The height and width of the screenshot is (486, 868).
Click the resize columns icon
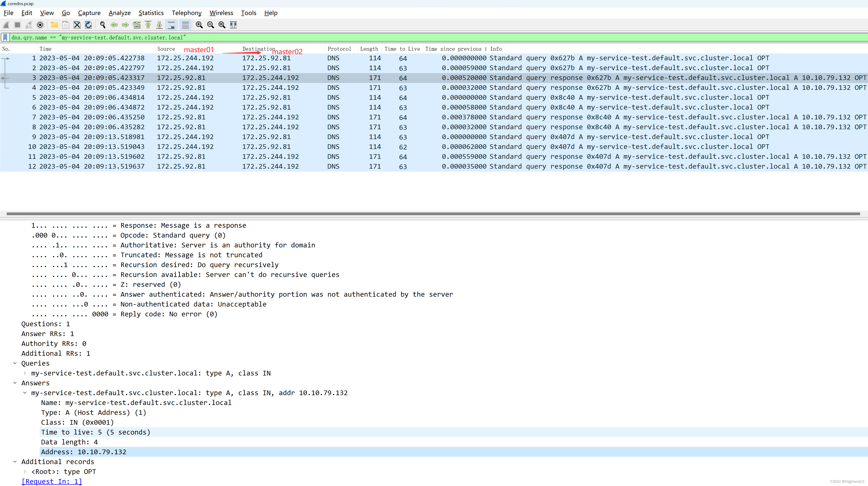coord(233,25)
